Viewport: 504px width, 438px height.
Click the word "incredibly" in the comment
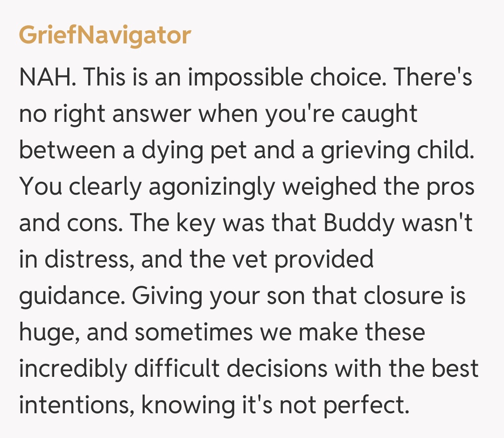tap(73, 369)
